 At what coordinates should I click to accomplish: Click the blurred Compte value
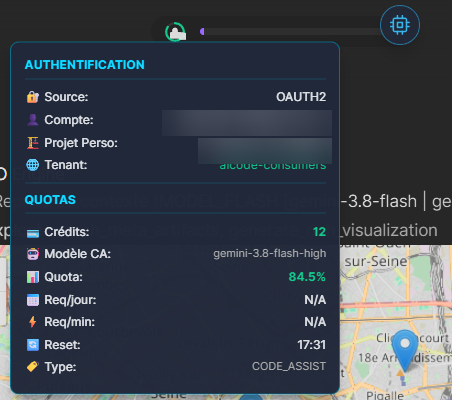click(247, 123)
